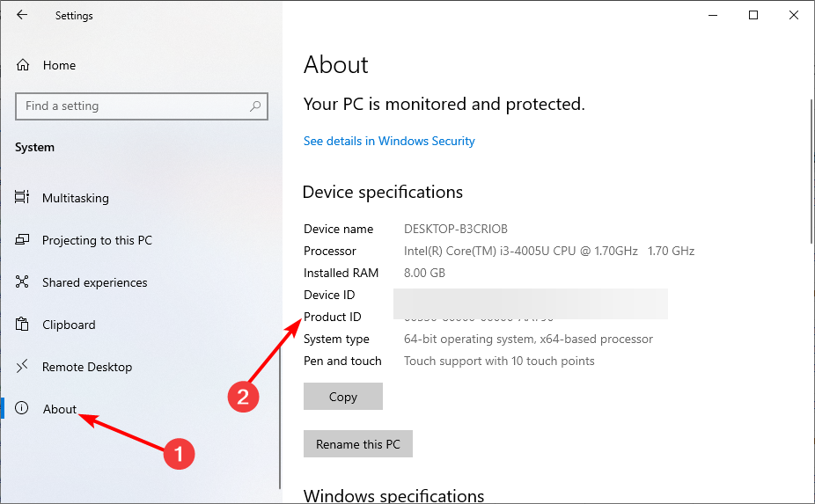Click the Clipboard sidebar icon

23,325
